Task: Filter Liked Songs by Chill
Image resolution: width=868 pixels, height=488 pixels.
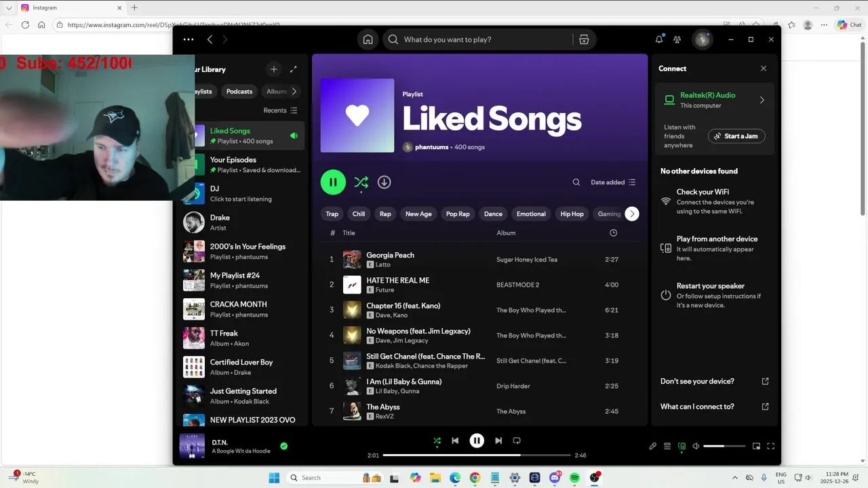Action: (359, 214)
